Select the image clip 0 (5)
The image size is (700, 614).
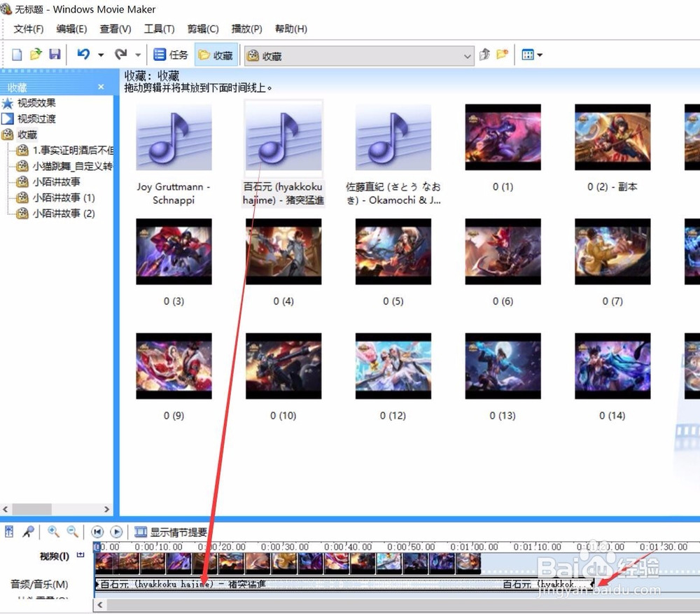(x=393, y=252)
